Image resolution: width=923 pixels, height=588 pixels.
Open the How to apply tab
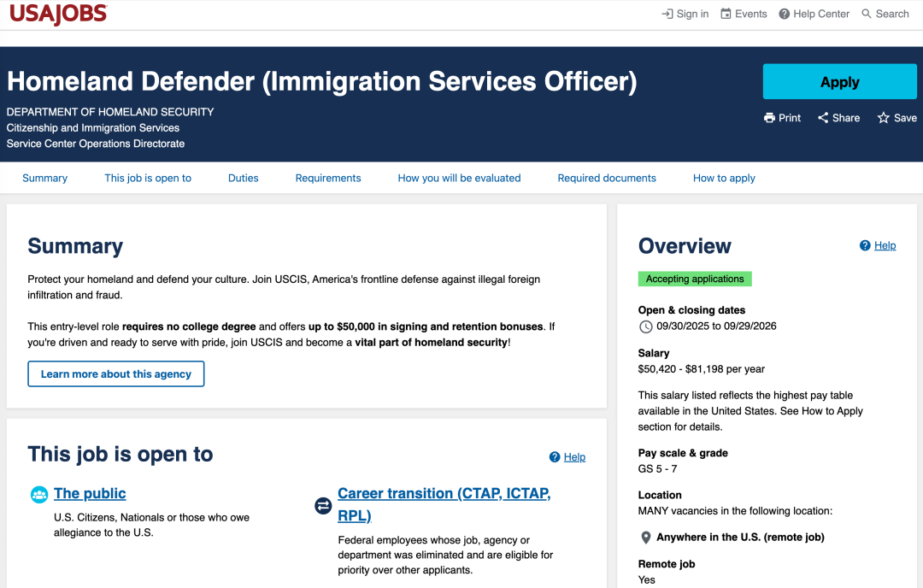[724, 178]
